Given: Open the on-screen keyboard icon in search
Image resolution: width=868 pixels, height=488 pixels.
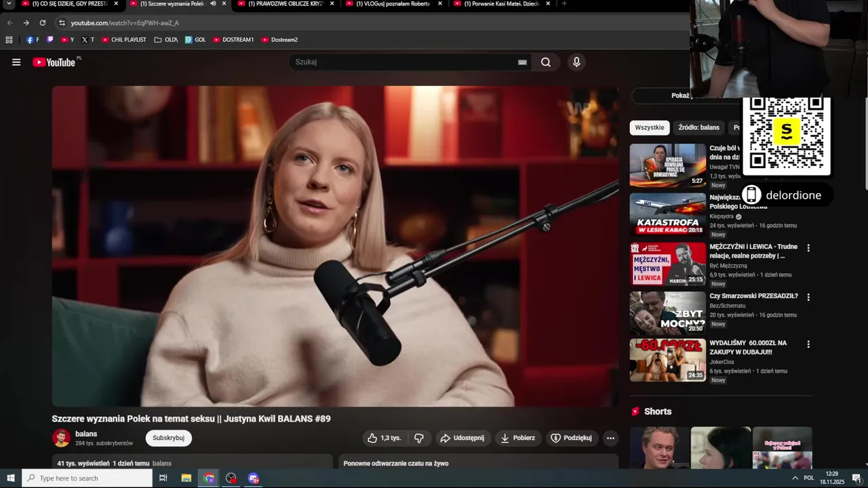Looking at the screenshot, I should pos(522,62).
